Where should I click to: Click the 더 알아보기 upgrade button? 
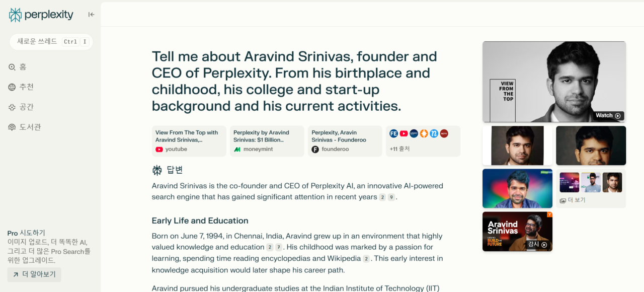[34, 274]
